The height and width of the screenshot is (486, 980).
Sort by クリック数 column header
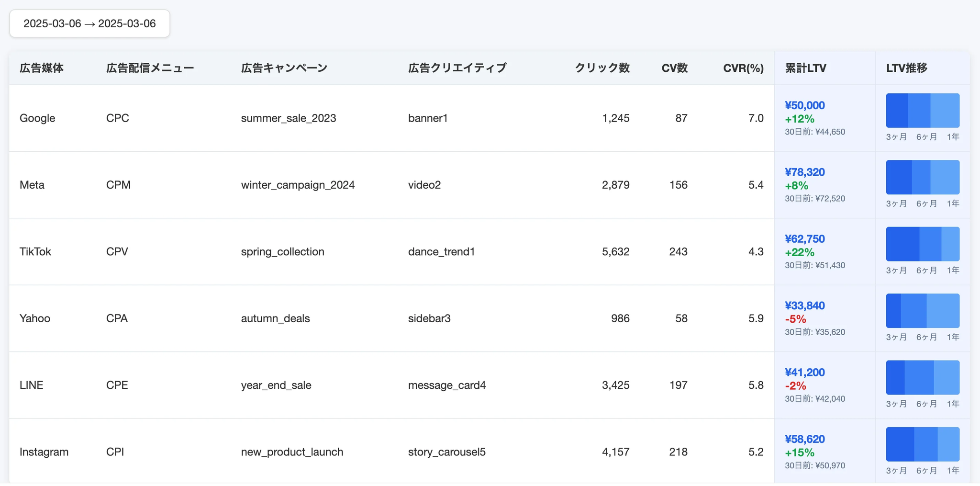[x=602, y=68]
